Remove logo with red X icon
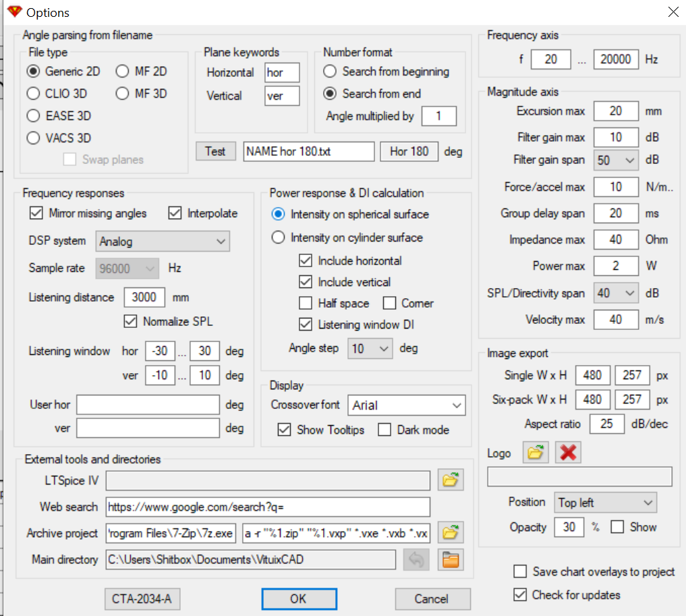This screenshot has width=686, height=616. (568, 452)
